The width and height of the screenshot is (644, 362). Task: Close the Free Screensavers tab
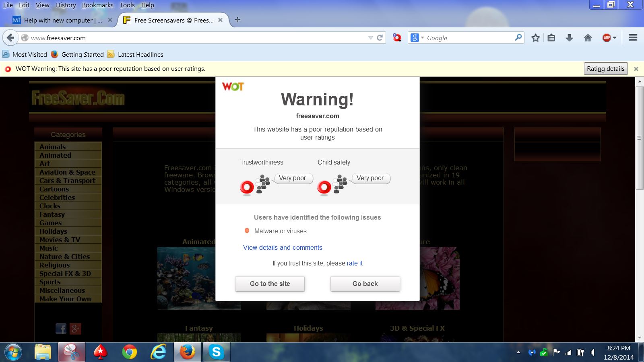(220, 20)
